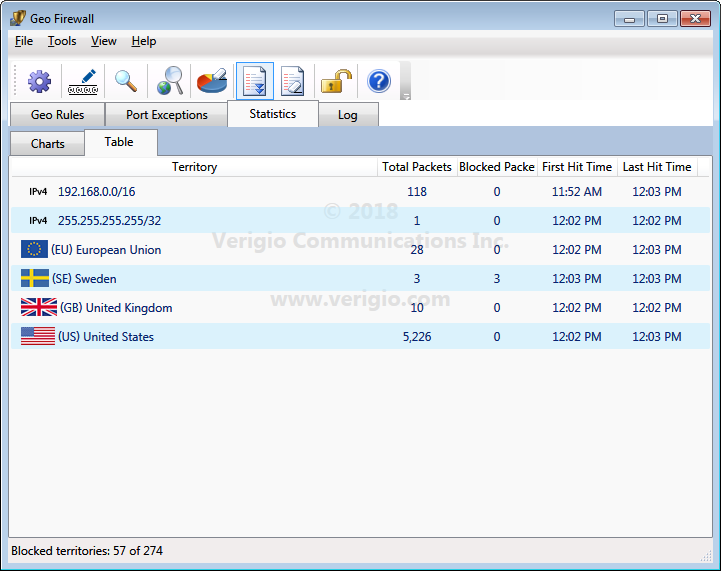Click the Blocked territories status bar text

(87, 551)
